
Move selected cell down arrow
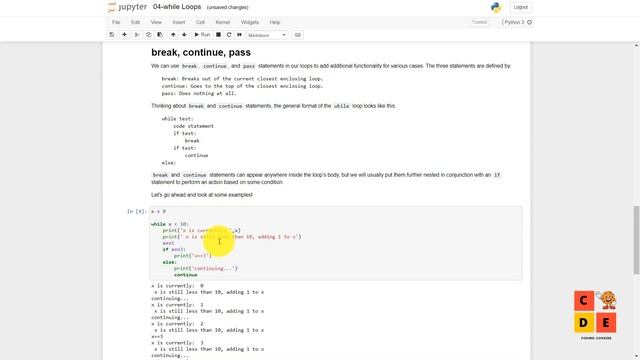184,35
